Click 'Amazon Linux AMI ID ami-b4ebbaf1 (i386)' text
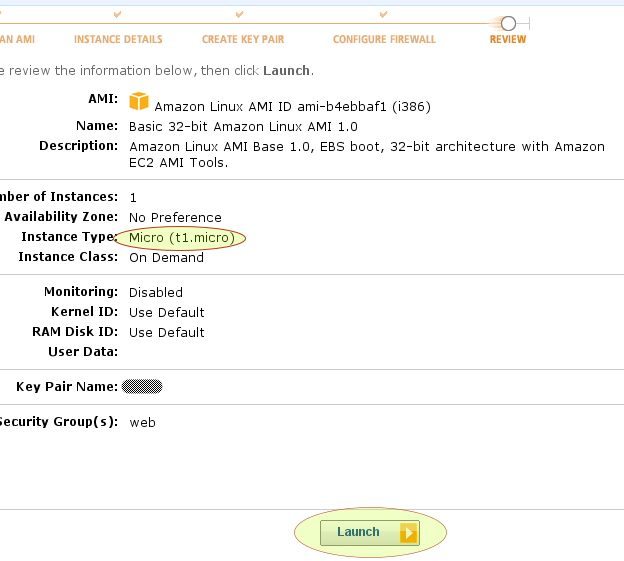 (292, 107)
